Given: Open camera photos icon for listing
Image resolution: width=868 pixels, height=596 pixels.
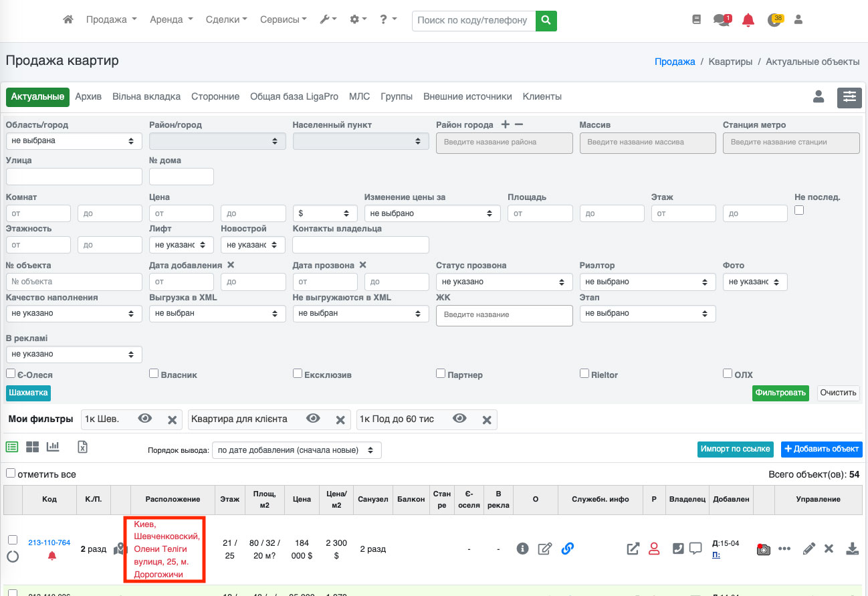Looking at the screenshot, I should [x=764, y=549].
